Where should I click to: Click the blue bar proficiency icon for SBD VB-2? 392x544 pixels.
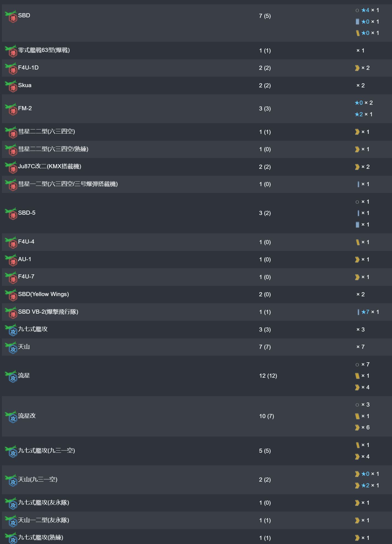tap(358, 312)
